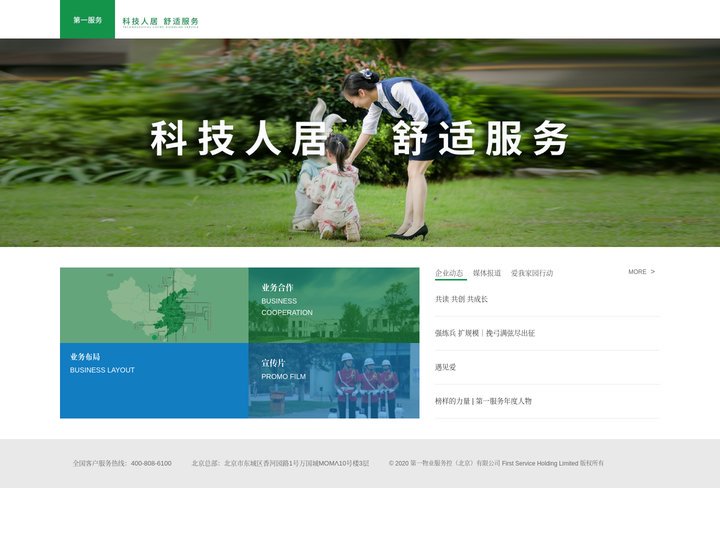Screen dimensions: 720x540
Task: Click the 北京总部 address text in footer
Action: [x=280, y=463]
